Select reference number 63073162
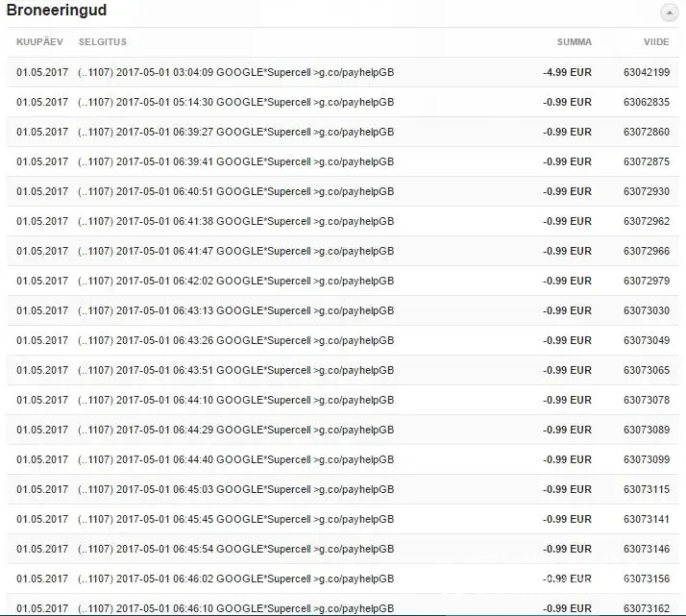686x616 pixels. click(x=647, y=607)
